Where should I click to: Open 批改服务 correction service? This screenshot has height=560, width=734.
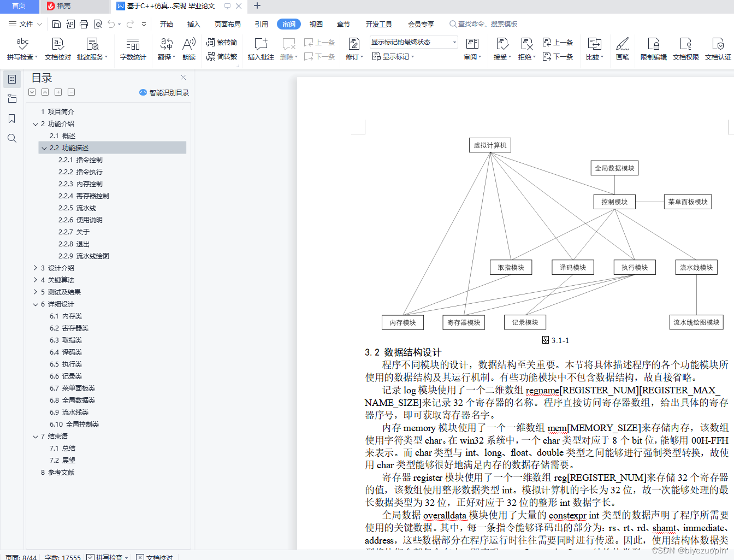[92, 49]
